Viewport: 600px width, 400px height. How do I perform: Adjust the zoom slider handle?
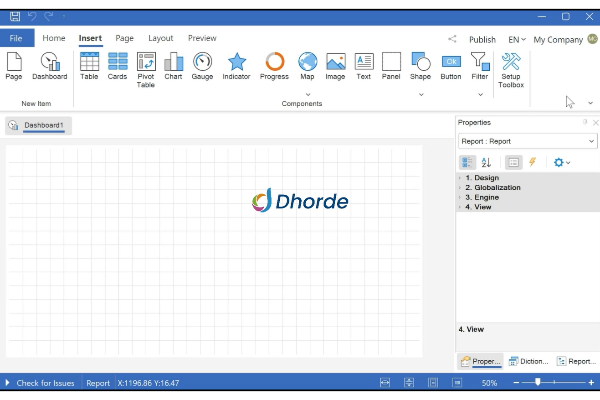(x=538, y=382)
